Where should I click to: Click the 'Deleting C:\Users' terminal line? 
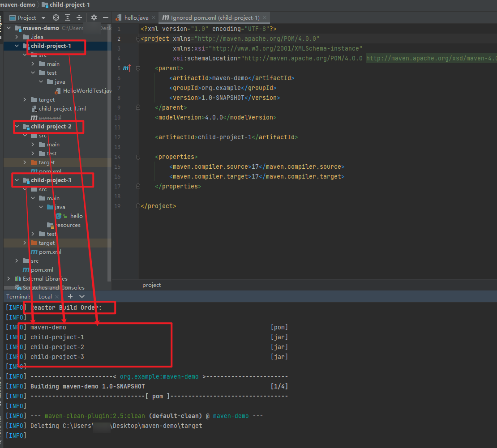[x=116, y=426]
